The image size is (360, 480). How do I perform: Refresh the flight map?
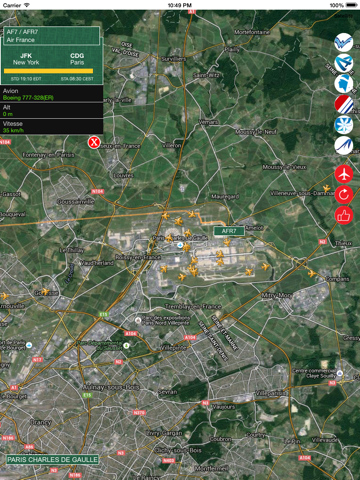click(344, 195)
